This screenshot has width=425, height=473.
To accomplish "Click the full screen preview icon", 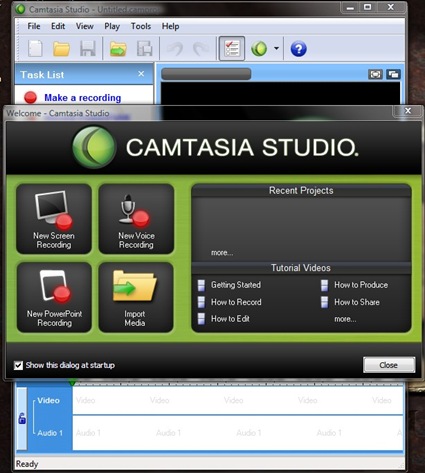I will [x=375, y=74].
